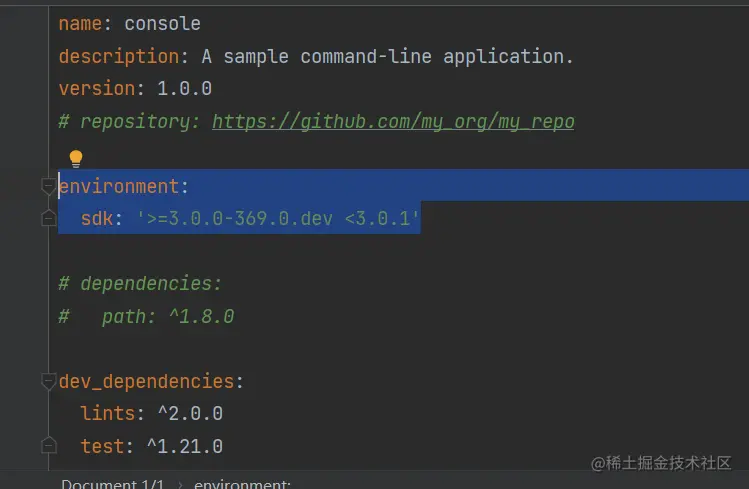Click the sdk key in environment
749x489 pixels.
[x=97, y=218]
